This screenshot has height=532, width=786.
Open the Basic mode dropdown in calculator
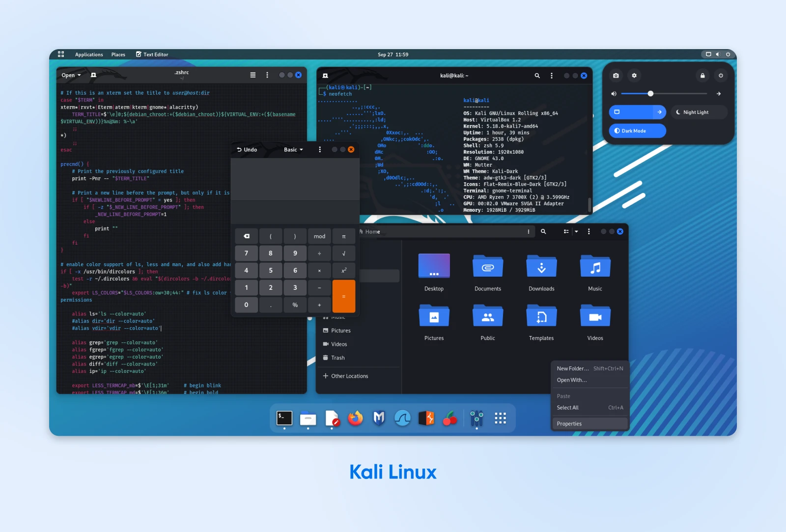tap(293, 149)
